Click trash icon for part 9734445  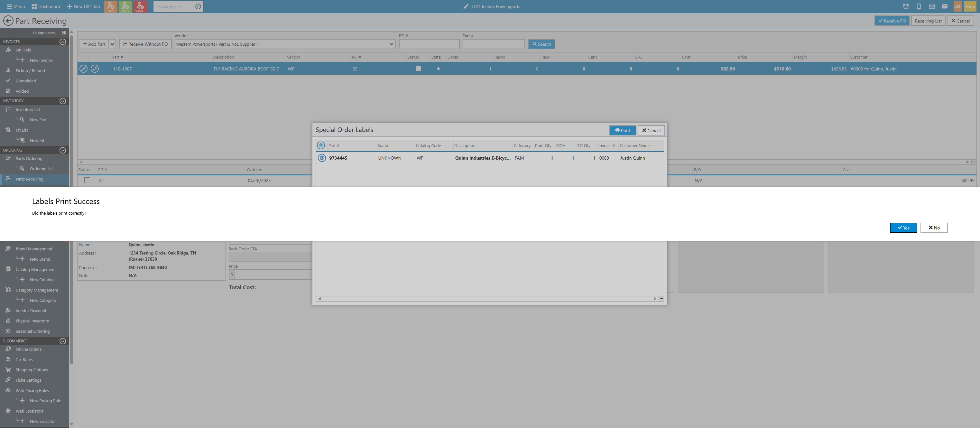click(322, 158)
